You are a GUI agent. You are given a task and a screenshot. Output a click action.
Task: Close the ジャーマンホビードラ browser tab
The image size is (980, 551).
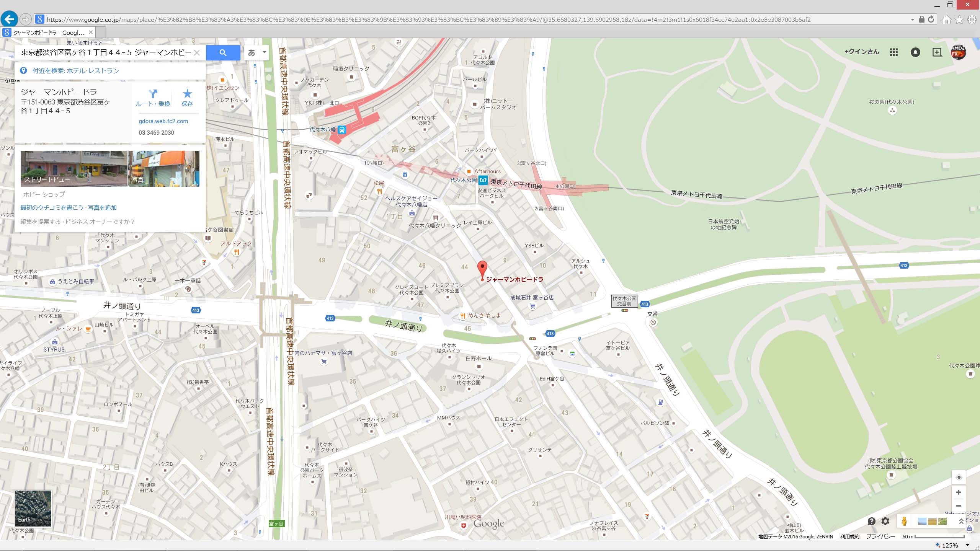[x=91, y=32]
